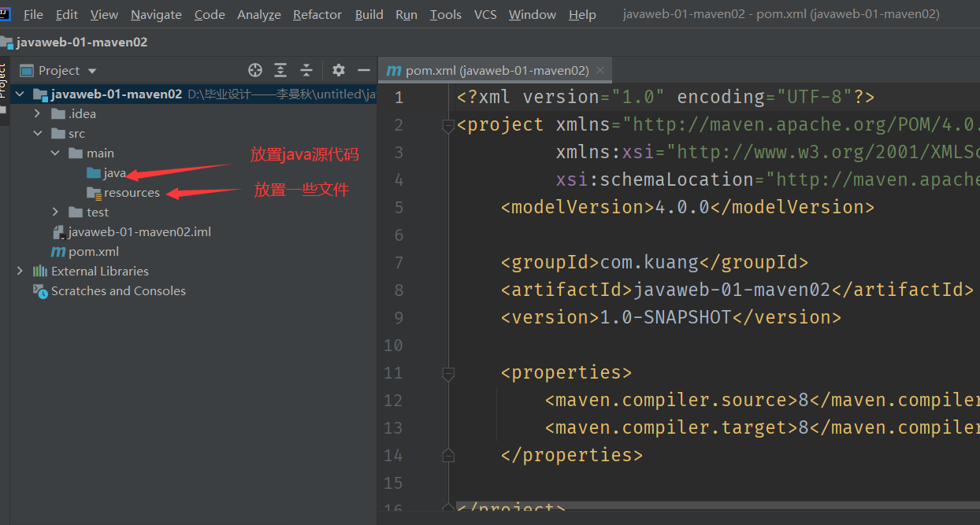980x525 pixels.
Task: Expand the .idea folder
Action: click(x=37, y=114)
